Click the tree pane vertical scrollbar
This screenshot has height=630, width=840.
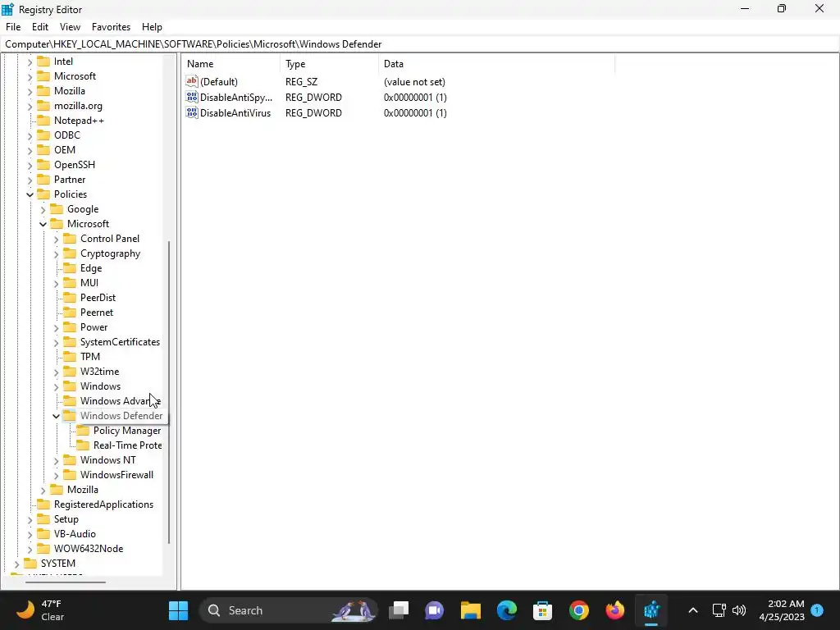click(x=169, y=392)
